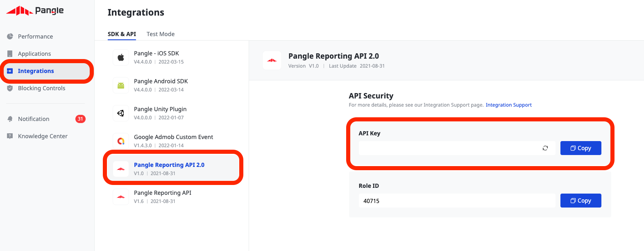Copy the API Key

pyautogui.click(x=581, y=148)
